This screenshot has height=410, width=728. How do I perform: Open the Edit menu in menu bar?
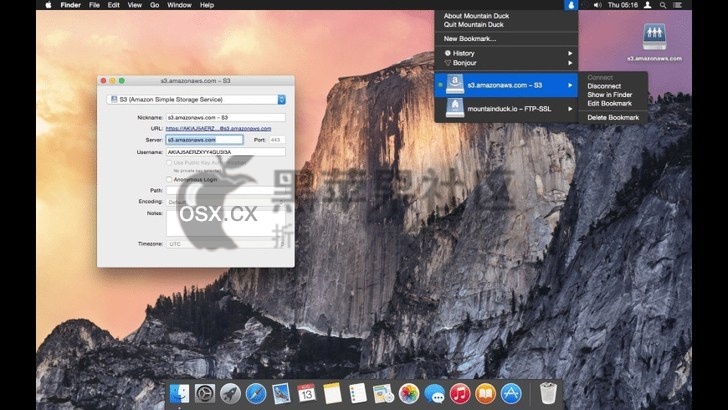click(113, 5)
